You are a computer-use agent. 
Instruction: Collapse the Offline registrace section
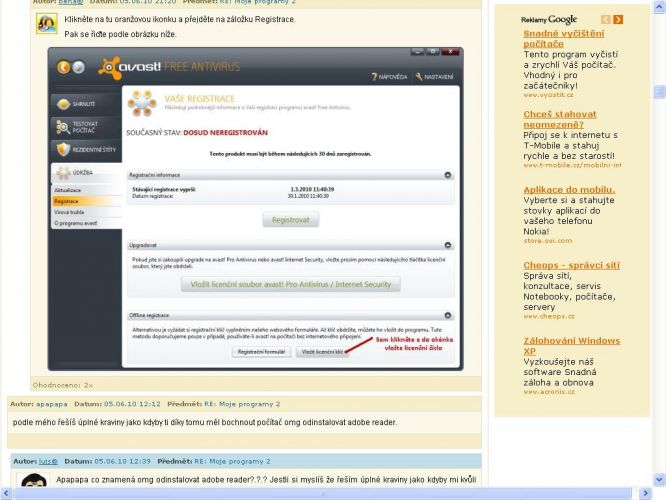point(448,315)
